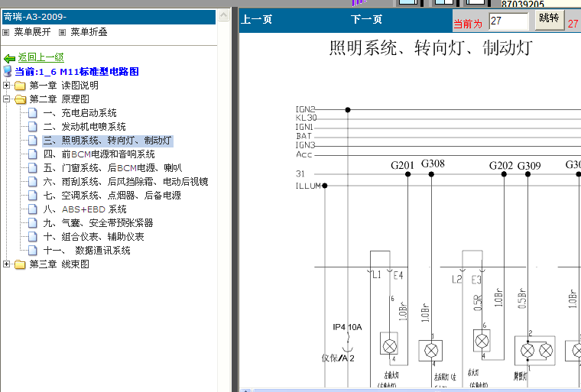Click the page icon for 三、照明系统、转向灯、制动灯

(33, 141)
